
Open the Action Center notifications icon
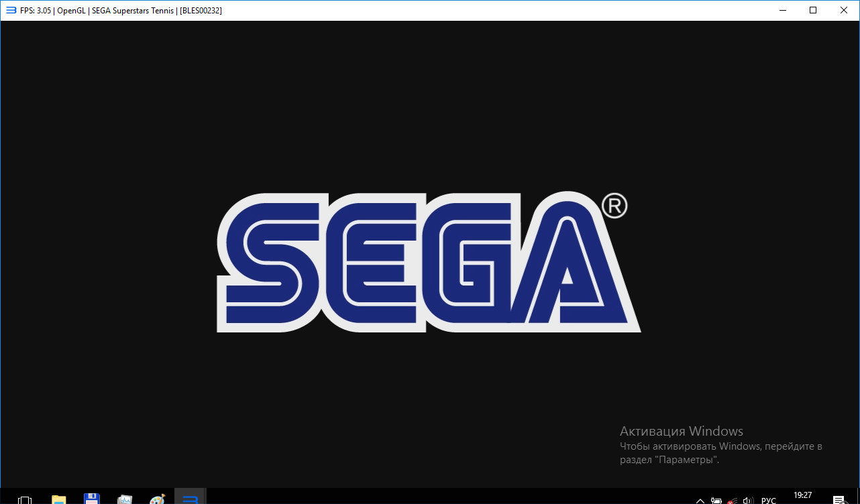click(839, 500)
